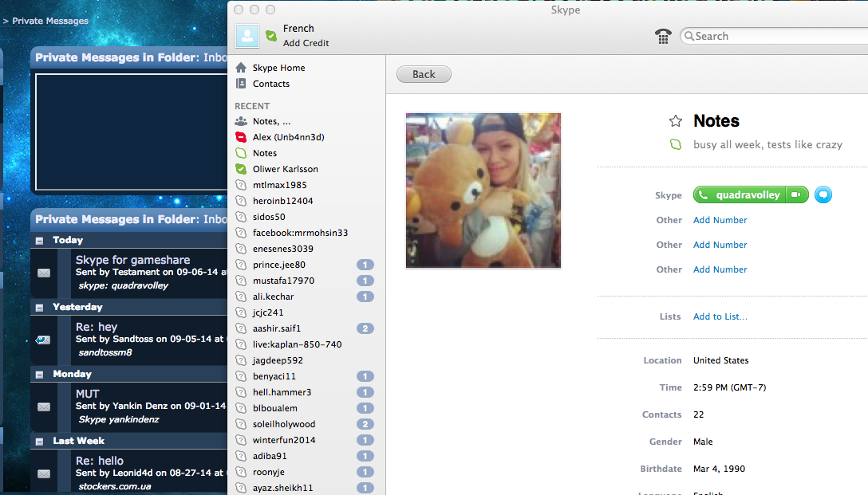Click the green online status icon beside French

pyautogui.click(x=271, y=36)
